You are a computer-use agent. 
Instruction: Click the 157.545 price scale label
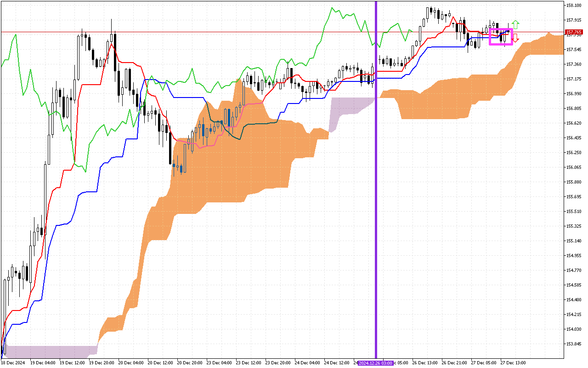tap(574, 50)
